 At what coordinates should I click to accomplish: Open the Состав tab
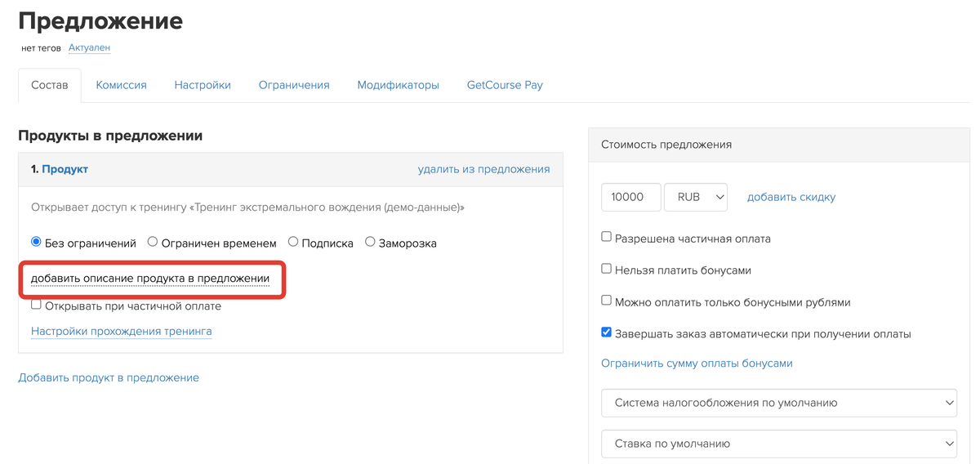coord(50,85)
